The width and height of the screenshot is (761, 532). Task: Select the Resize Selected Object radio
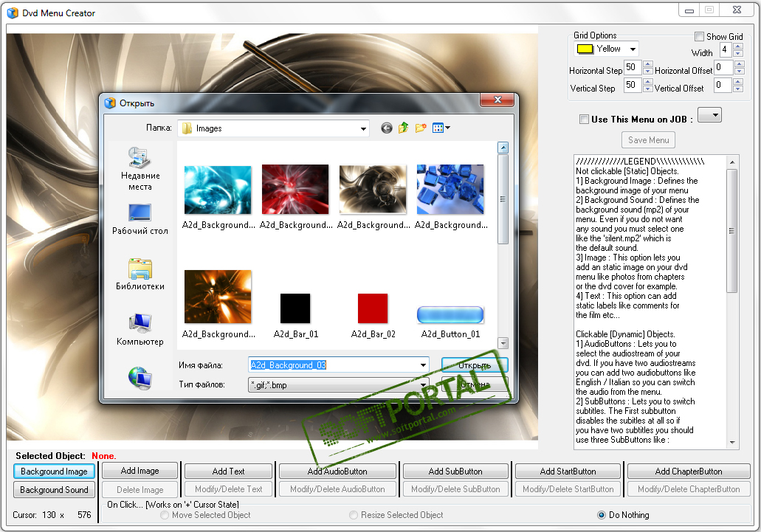(354, 515)
